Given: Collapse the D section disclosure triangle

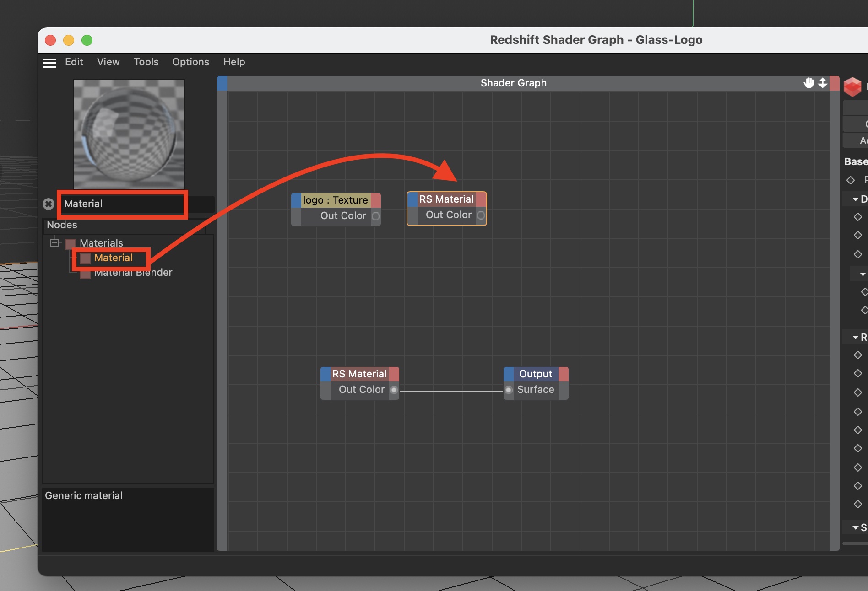Looking at the screenshot, I should pyautogui.click(x=855, y=199).
